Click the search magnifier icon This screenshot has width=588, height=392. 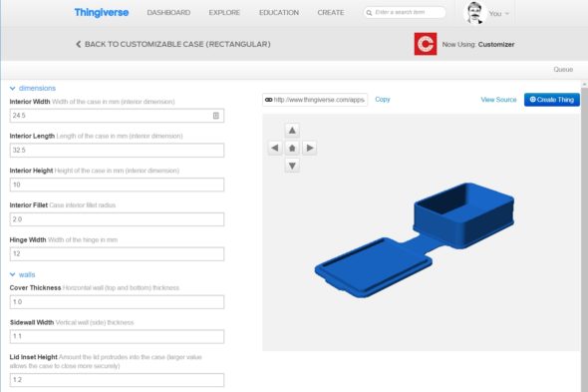[x=369, y=13]
